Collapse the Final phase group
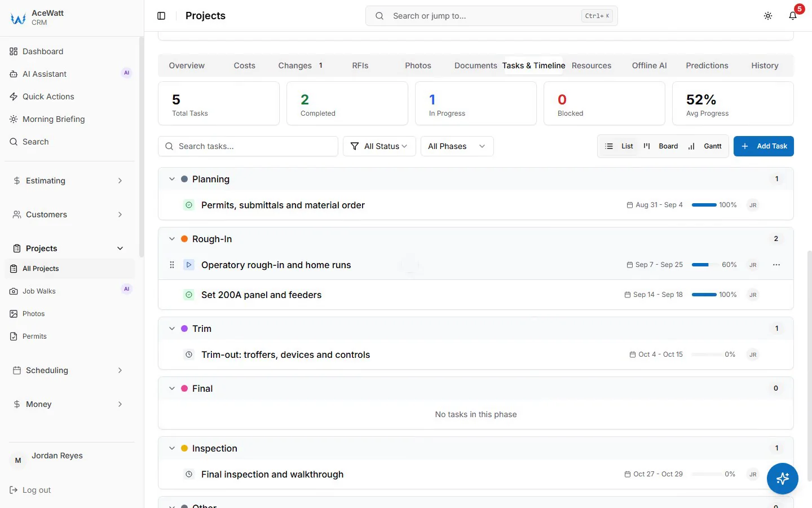 coord(172,388)
